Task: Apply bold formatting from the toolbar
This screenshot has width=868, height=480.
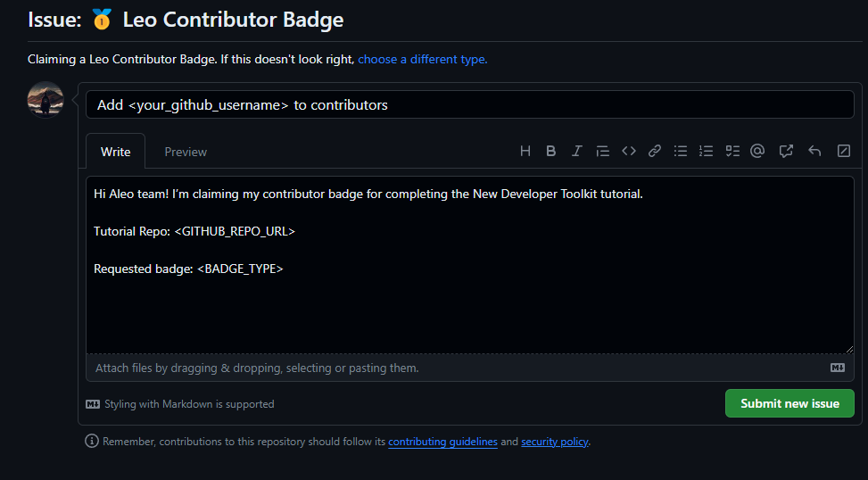Action: coord(550,151)
